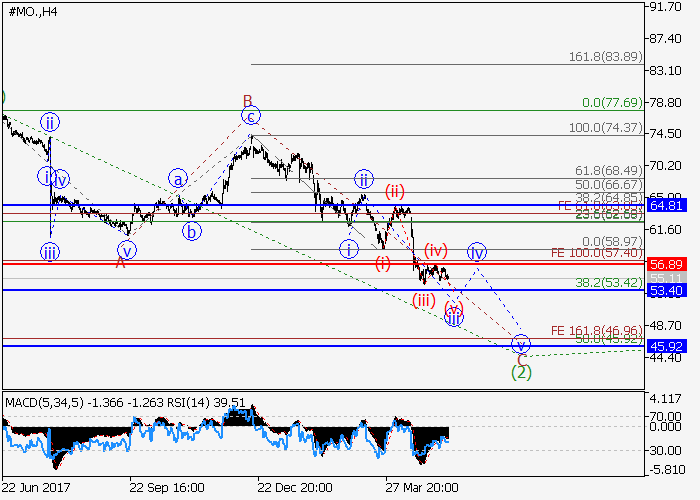This screenshot has width=700, height=500.
Task: Click the circled wave v marker near 45.92
Action: point(520,344)
